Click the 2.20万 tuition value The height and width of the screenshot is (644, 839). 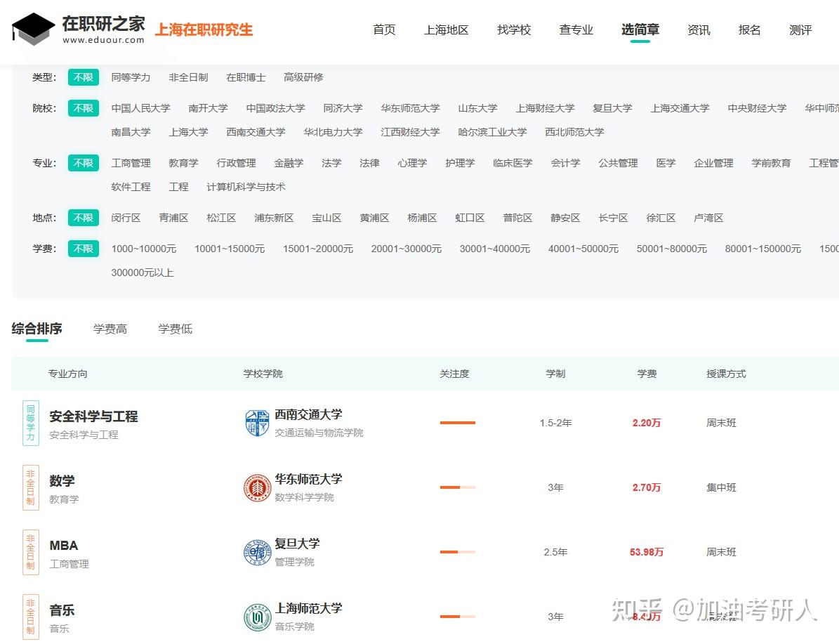pos(647,423)
